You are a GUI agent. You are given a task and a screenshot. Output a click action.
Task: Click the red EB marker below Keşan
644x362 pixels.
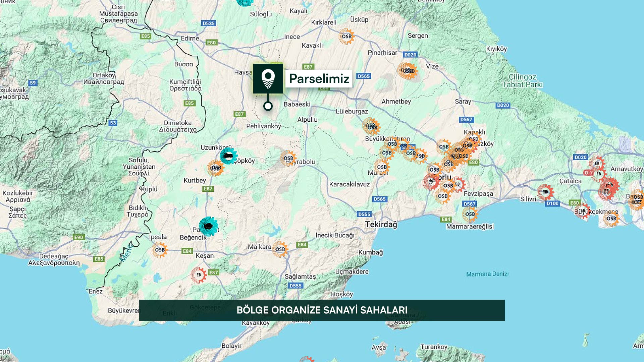click(x=199, y=275)
